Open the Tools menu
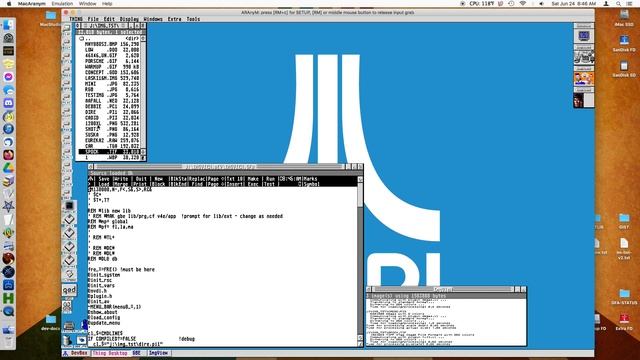Image resolution: width=640 pixels, height=360 pixels. click(x=193, y=19)
